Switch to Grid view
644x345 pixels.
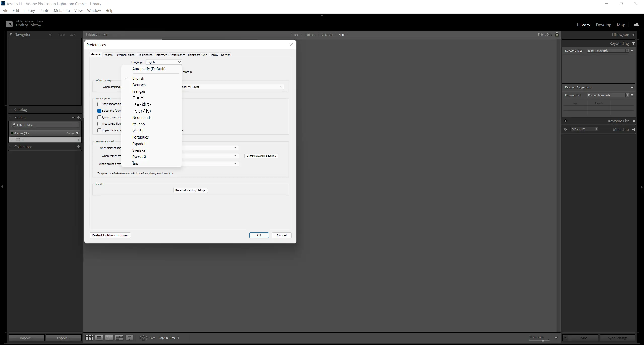[89, 338]
